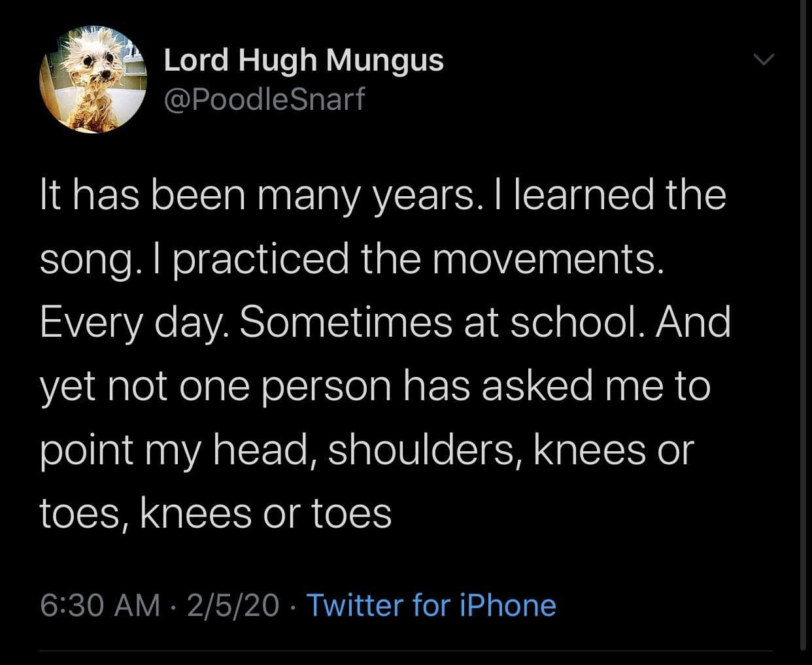Image resolution: width=812 pixels, height=665 pixels.
Task: Click the display name Lord Hugh Mungus
Action: (x=303, y=61)
